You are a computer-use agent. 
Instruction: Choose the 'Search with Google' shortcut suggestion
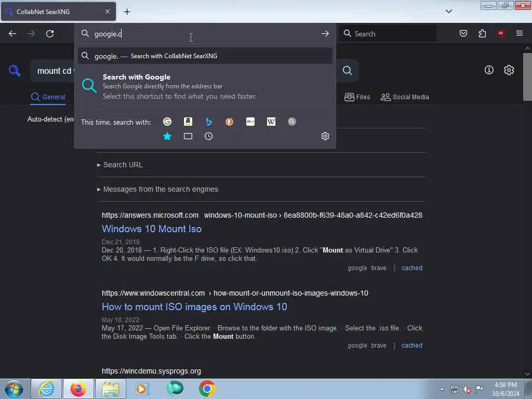(x=205, y=87)
